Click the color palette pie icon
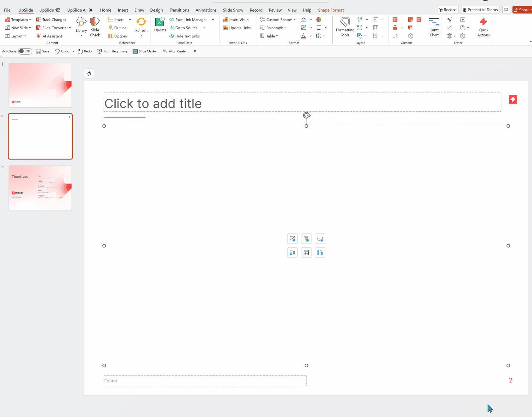532x417 pixels. (x=319, y=20)
